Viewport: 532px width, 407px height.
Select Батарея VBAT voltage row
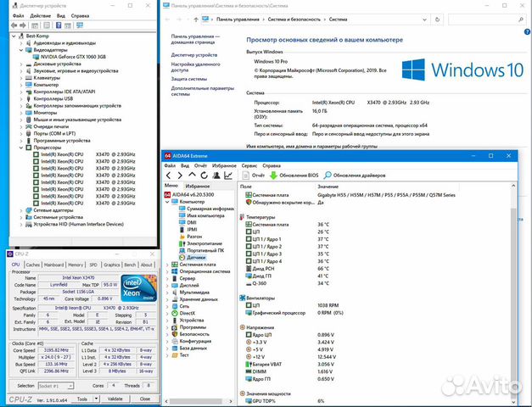point(289,365)
